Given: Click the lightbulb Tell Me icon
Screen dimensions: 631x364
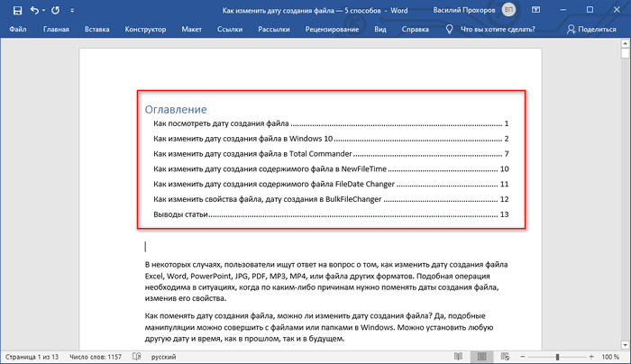Looking at the screenshot, I should pos(449,30).
